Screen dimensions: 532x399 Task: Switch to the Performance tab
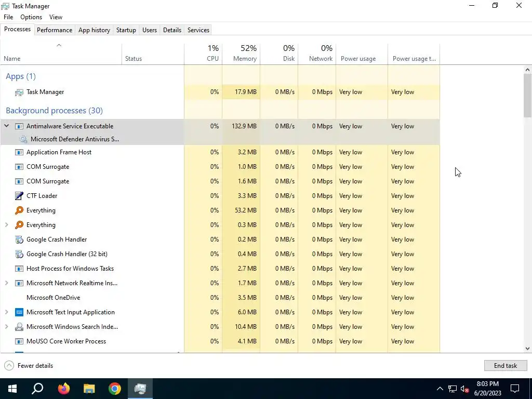(x=55, y=30)
